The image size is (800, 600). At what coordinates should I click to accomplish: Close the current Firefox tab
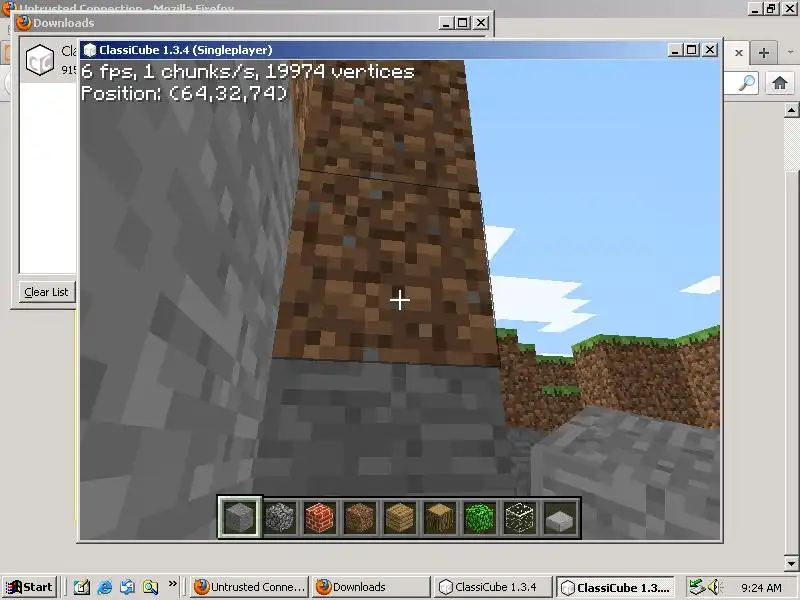coord(738,53)
